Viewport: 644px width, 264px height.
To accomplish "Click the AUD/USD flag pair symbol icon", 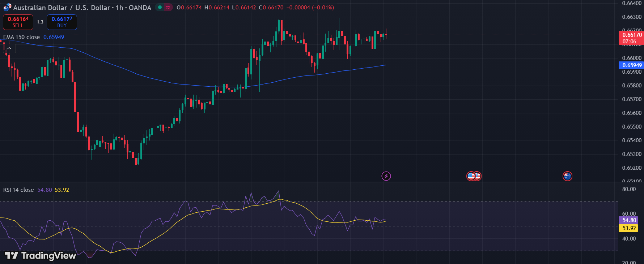I will [x=7, y=7].
